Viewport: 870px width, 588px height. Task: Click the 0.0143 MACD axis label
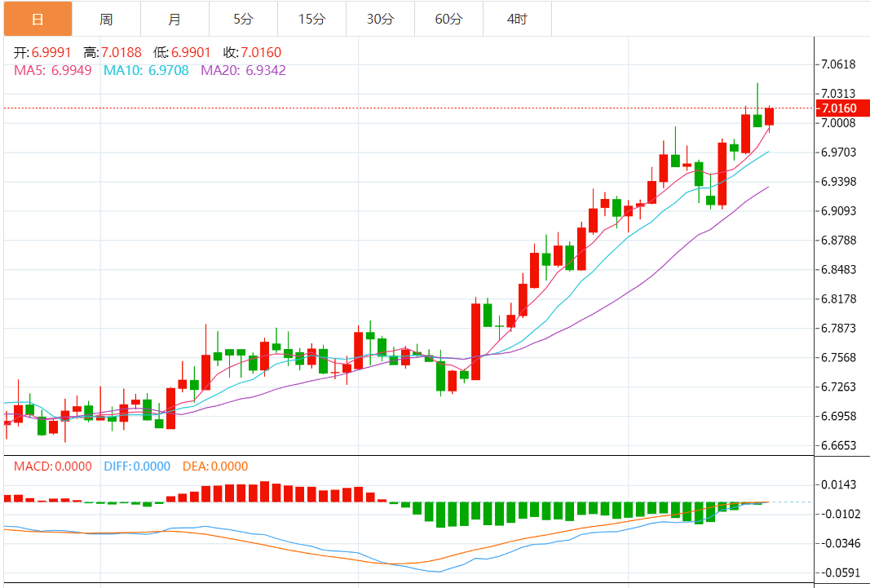point(838,484)
